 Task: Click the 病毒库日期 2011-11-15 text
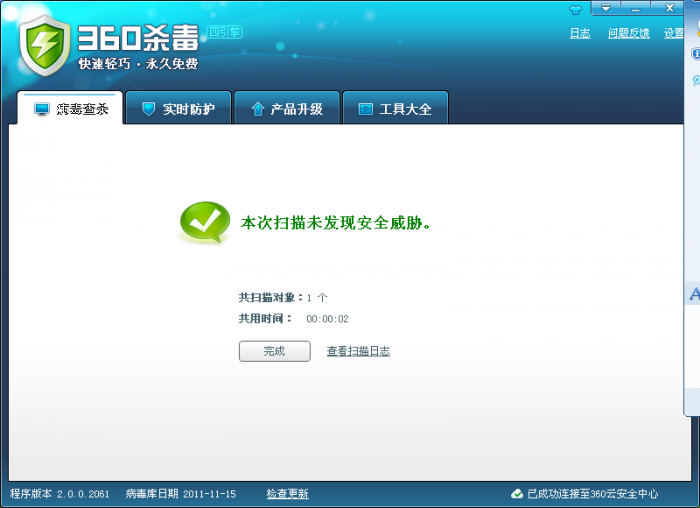click(181, 494)
